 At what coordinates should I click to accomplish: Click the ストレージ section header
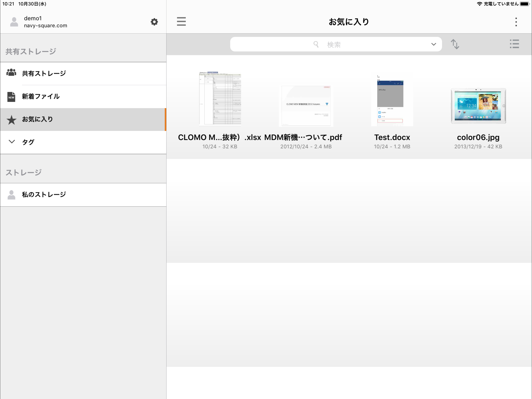coord(24,173)
